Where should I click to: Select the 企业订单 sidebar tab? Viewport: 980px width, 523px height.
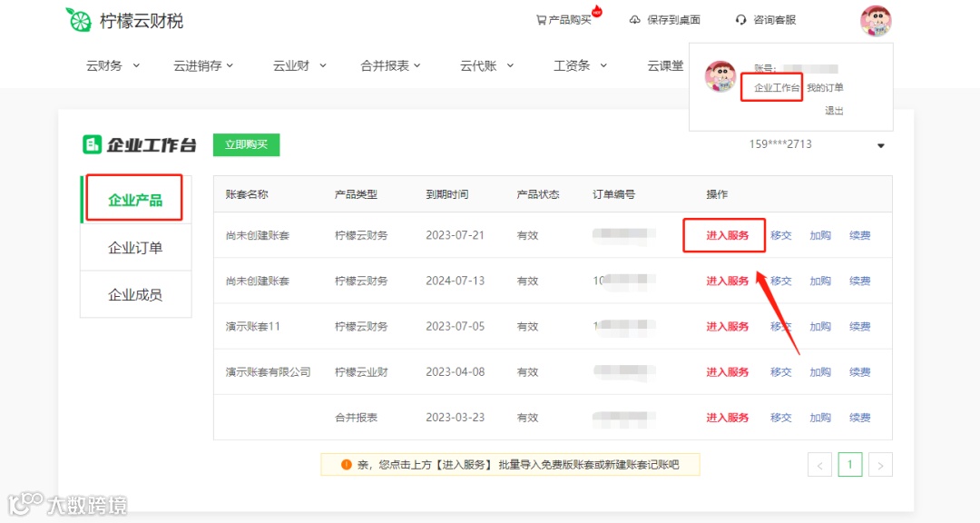(135, 248)
